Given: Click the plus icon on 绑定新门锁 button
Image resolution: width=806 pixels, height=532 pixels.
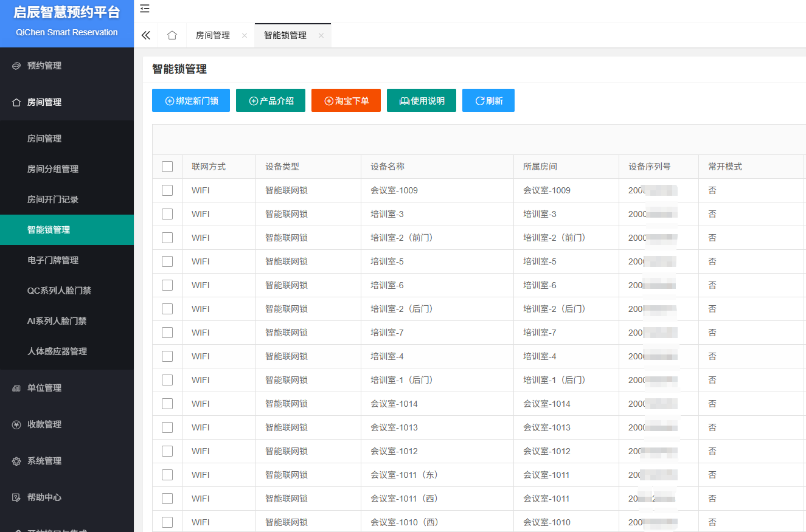Looking at the screenshot, I should (x=170, y=101).
